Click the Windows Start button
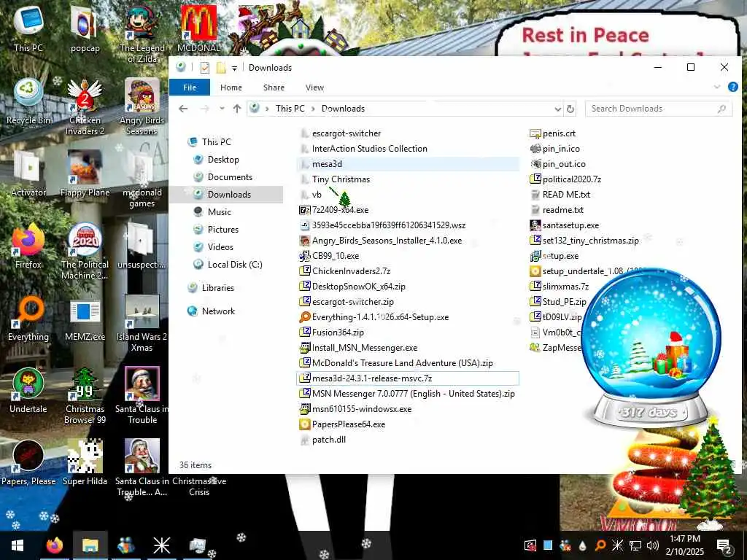Viewport: 747px width, 560px height. coord(18,545)
